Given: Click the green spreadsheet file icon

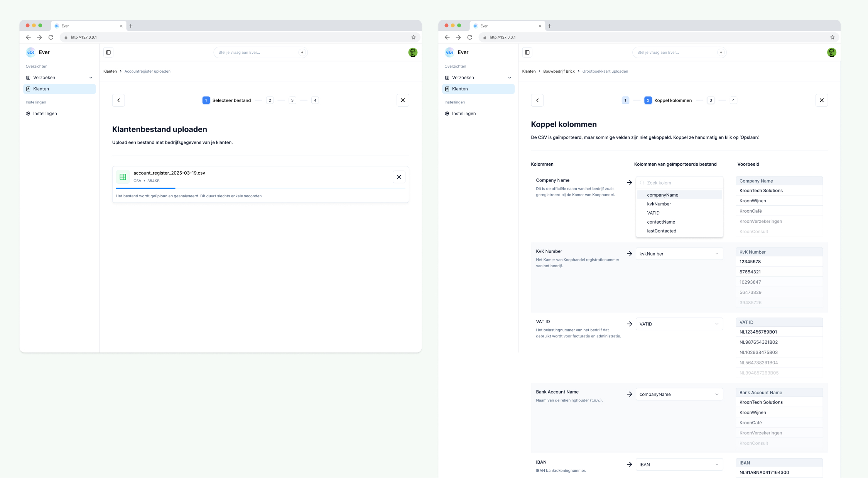Looking at the screenshot, I should coord(123,177).
